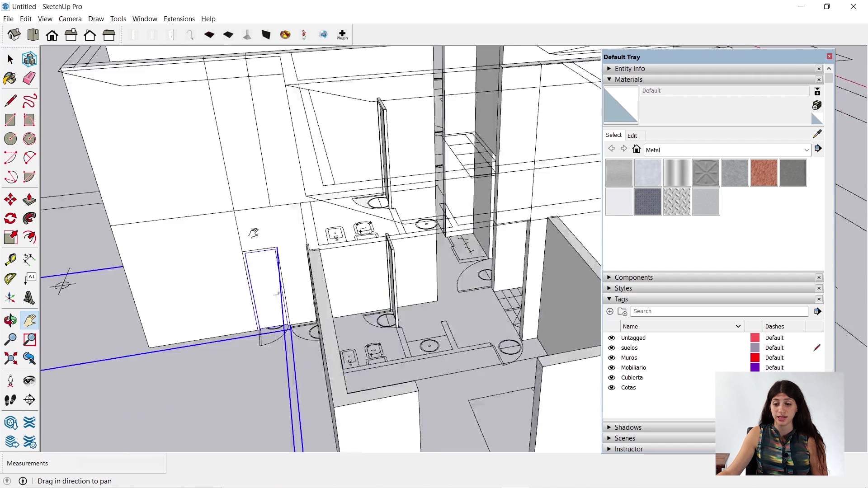The image size is (868, 488).
Task: Select the Rectangle drawing tool
Action: coord(10,120)
